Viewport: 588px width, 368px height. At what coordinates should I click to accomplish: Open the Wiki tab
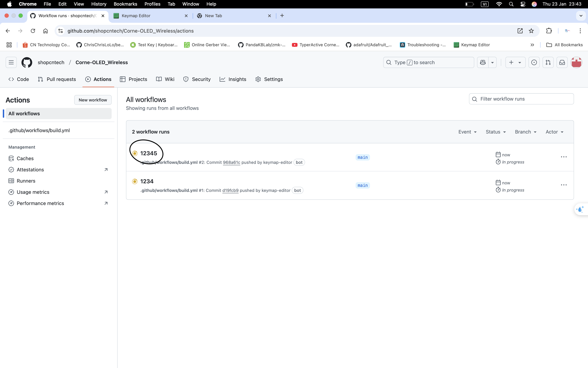pyautogui.click(x=165, y=79)
